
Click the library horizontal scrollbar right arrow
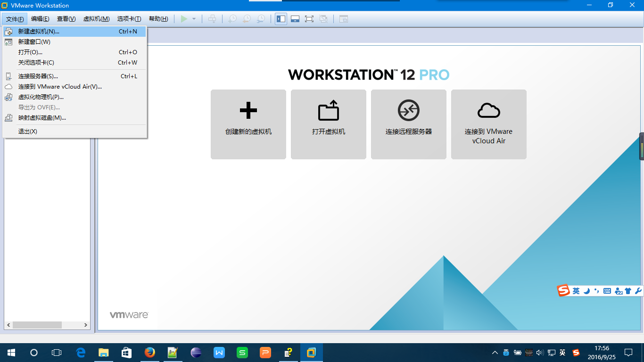pos(86,325)
